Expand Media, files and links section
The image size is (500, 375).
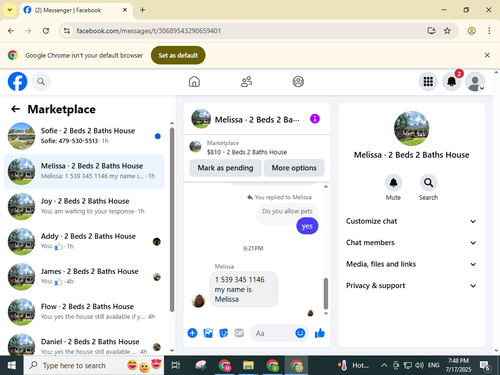coord(411,264)
